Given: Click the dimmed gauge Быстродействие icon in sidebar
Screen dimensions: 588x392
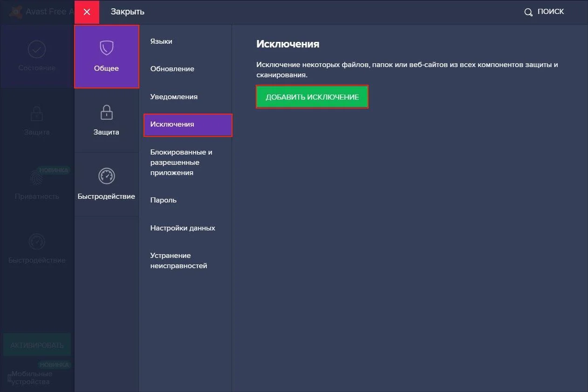Looking at the screenshot, I should tap(37, 242).
